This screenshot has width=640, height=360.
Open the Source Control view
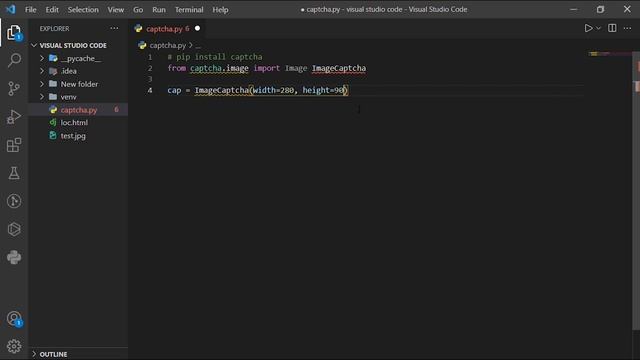[x=14, y=89]
